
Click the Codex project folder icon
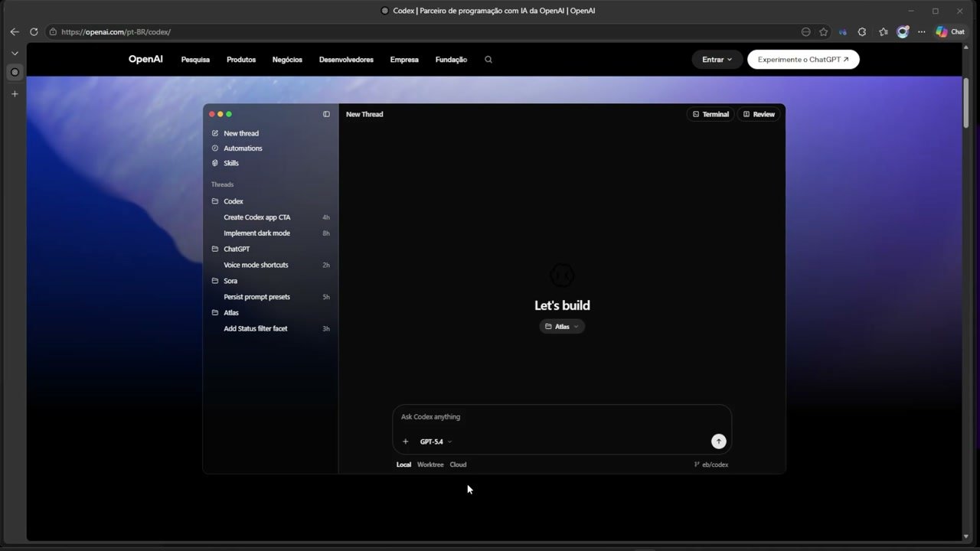coord(215,201)
